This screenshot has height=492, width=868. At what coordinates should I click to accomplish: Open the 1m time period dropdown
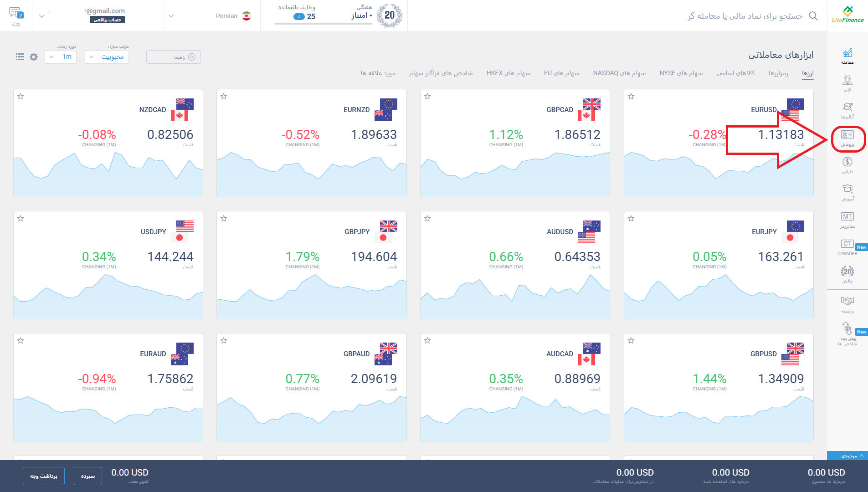[x=61, y=57]
